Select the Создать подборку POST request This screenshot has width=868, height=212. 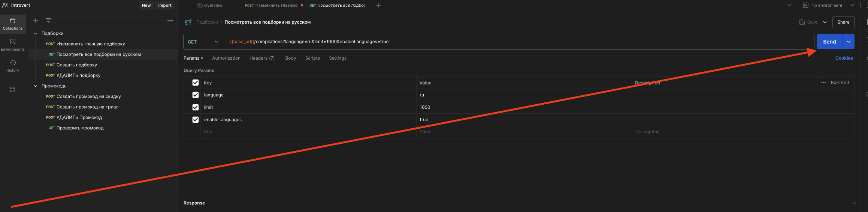(x=76, y=65)
